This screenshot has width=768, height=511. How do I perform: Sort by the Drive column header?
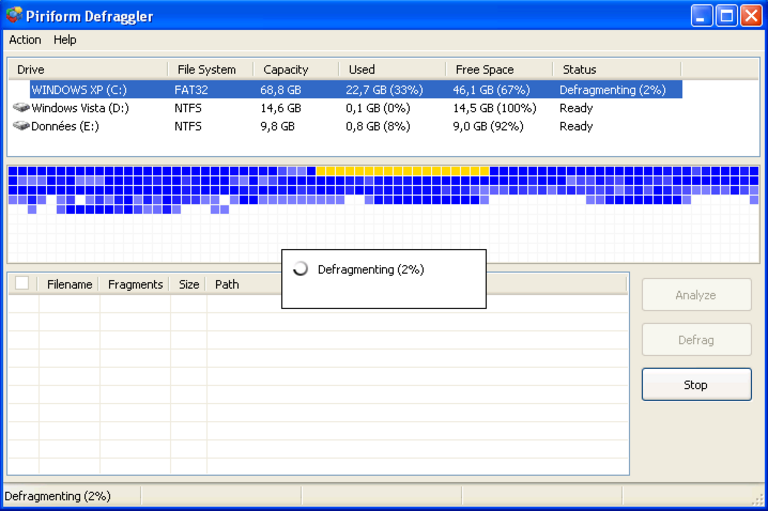click(x=88, y=70)
